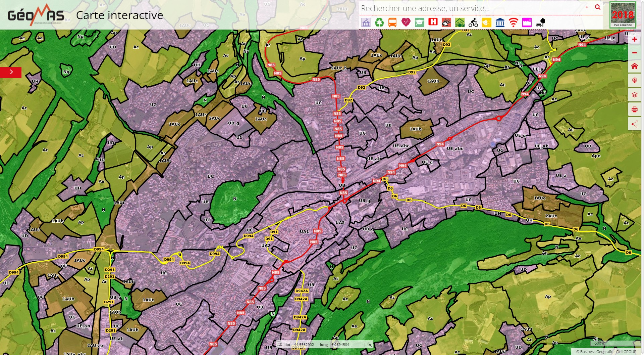Click the recycling category icon
Viewport: 644px width, 355px height.
pyautogui.click(x=379, y=23)
